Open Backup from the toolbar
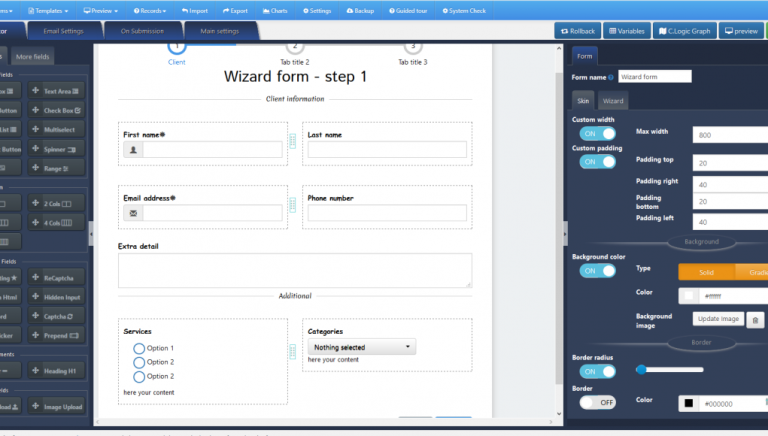This screenshot has height=436, width=768. pos(360,10)
